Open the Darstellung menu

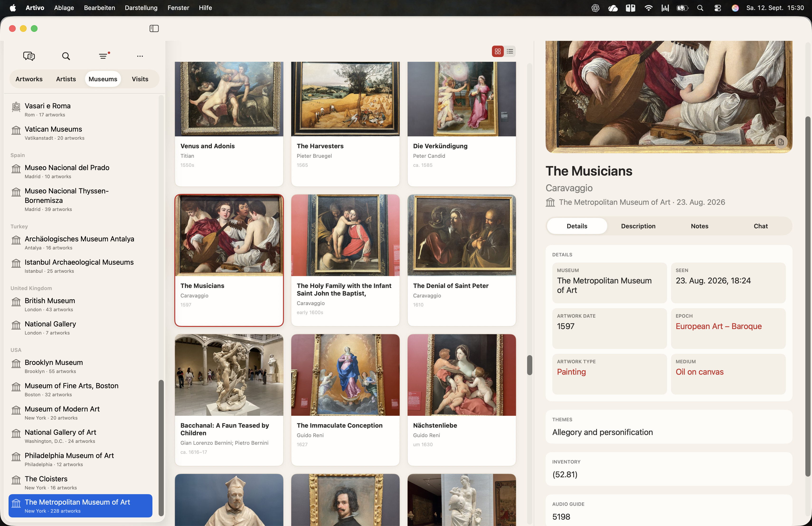point(141,8)
